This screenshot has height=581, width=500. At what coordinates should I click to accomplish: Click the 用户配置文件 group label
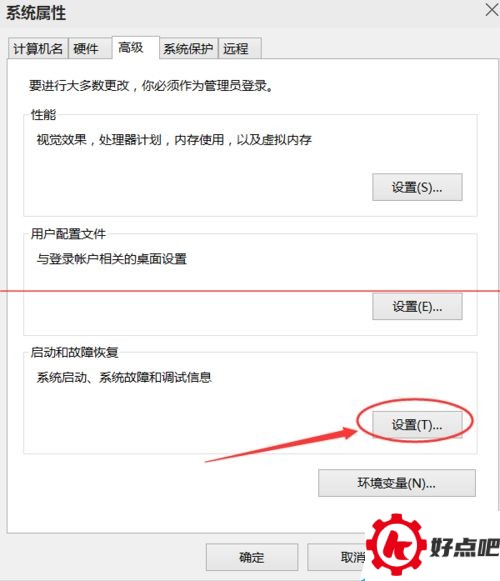point(68,234)
